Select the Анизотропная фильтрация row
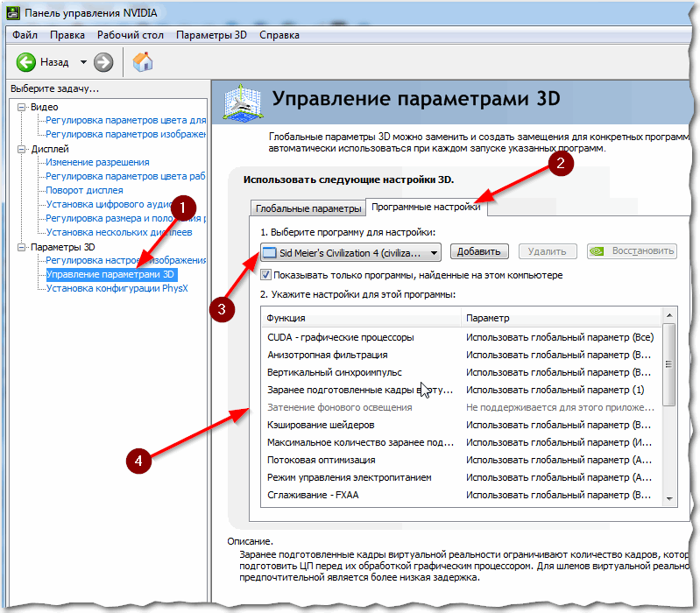Viewport: 700px width, 613px height. point(462,355)
